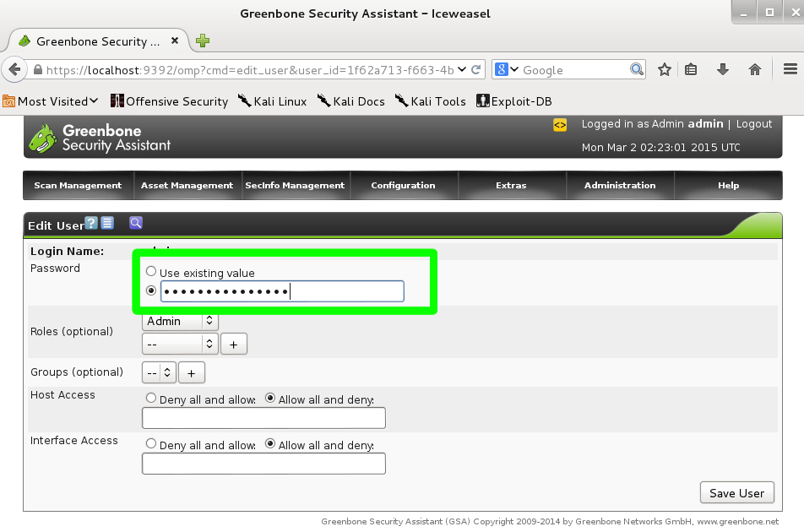The image size is (804, 532).
Task: Reload the page with the refresh icon
Action: [x=475, y=70]
